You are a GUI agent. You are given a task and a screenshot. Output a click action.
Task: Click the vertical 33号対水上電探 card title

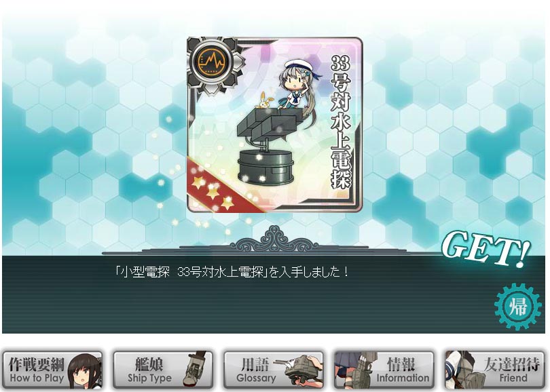pyautogui.click(x=341, y=122)
